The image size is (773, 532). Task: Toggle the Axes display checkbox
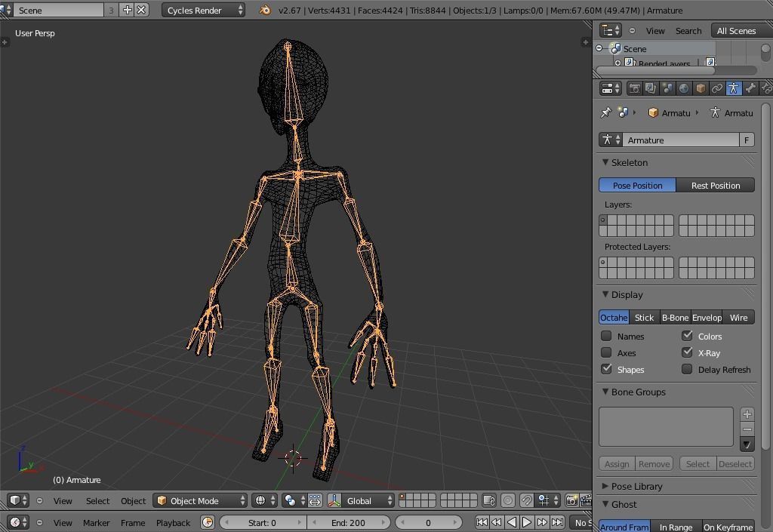click(607, 352)
